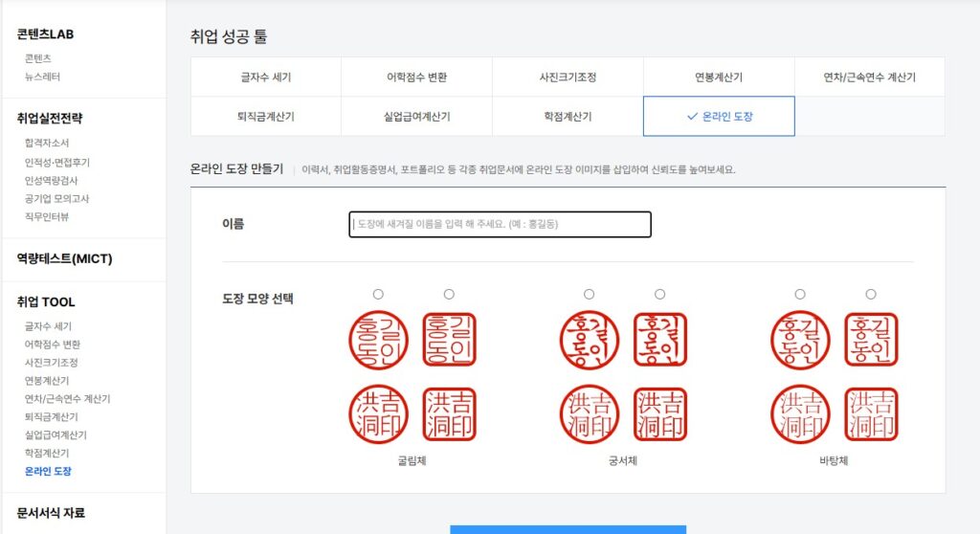The height and width of the screenshot is (534, 980).
Task: Open 취업실전전략 sidebar heading
Action: point(50,118)
